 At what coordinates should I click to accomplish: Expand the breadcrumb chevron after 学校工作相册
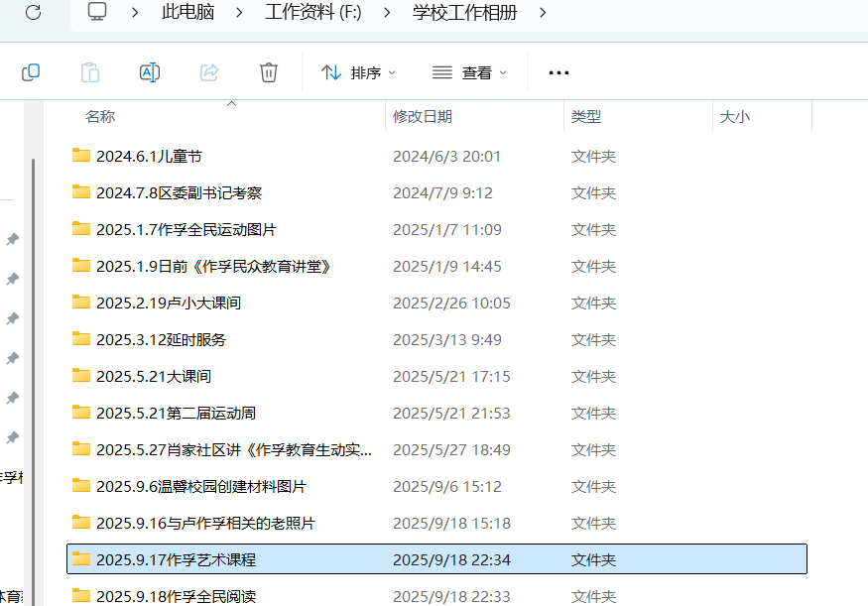542,14
